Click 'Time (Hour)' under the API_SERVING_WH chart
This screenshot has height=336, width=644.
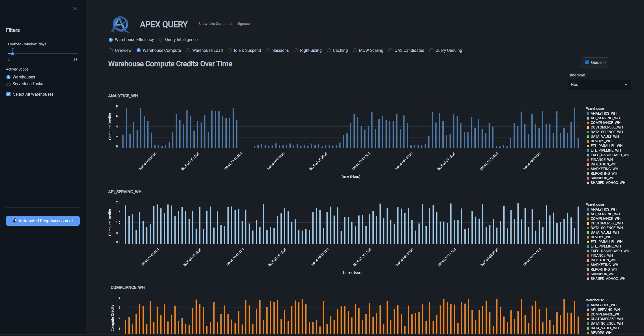(x=352, y=272)
